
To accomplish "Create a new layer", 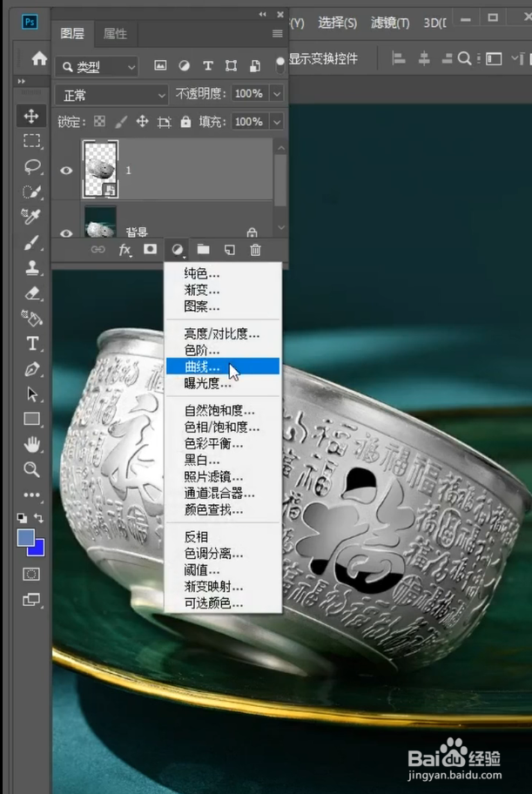I will 230,250.
